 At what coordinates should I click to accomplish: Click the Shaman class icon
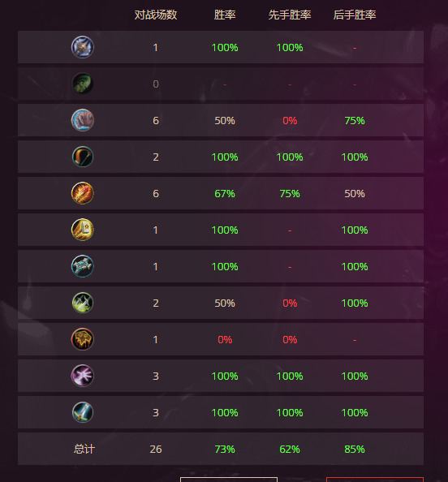[83, 339]
